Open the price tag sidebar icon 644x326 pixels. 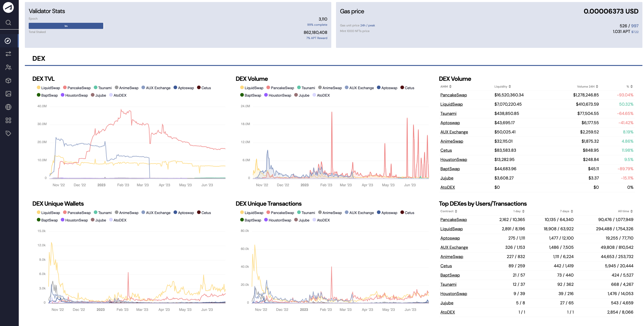pyautogui.click(x=8, y=133)
